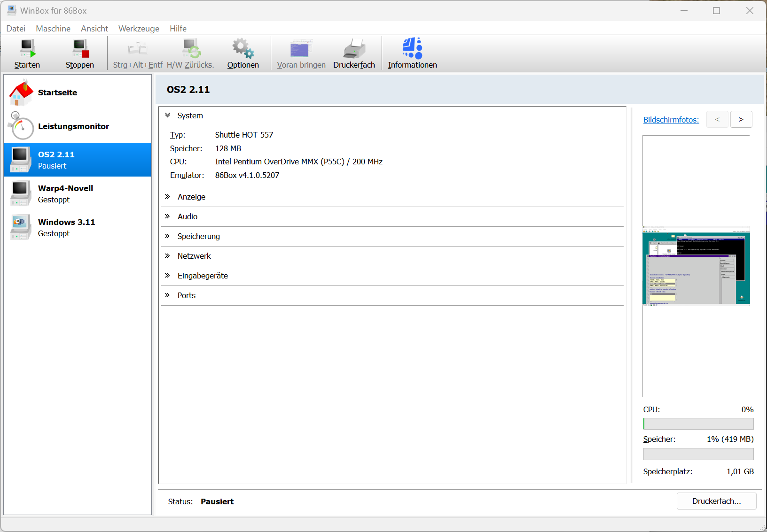Open Startseite house icon in sidebar
The width and height of the screenshot is (767, 532).
coord(21,93)
